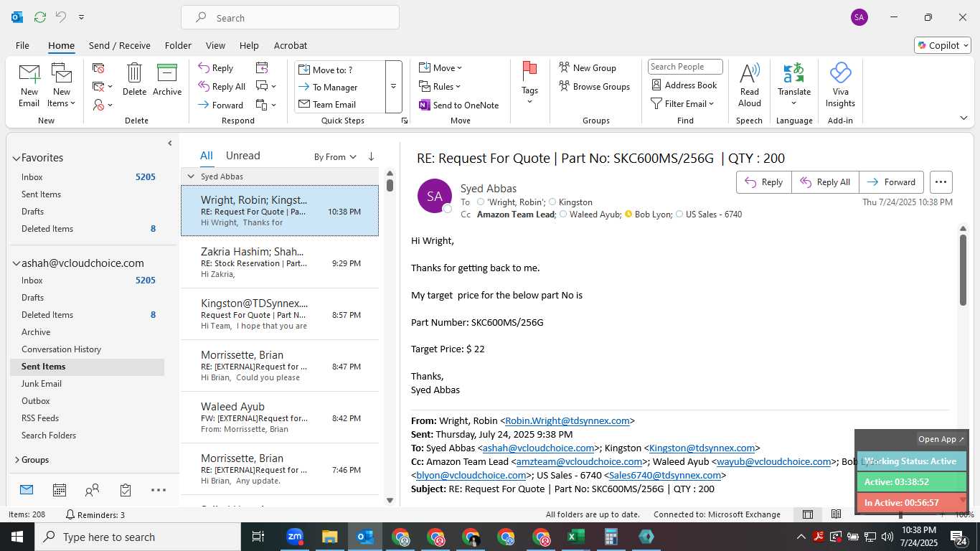
Task: Delete the selected message
Action: pos(134,80)
